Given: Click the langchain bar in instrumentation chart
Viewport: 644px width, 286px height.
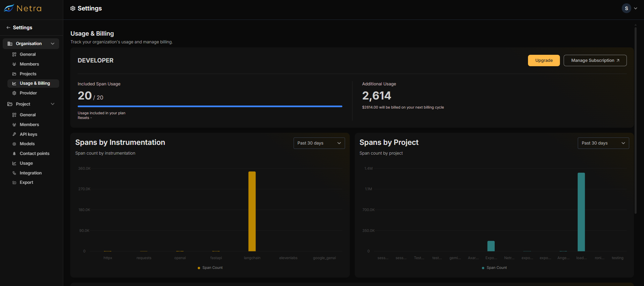Looking at the screenshot, I should click(252, 211).
